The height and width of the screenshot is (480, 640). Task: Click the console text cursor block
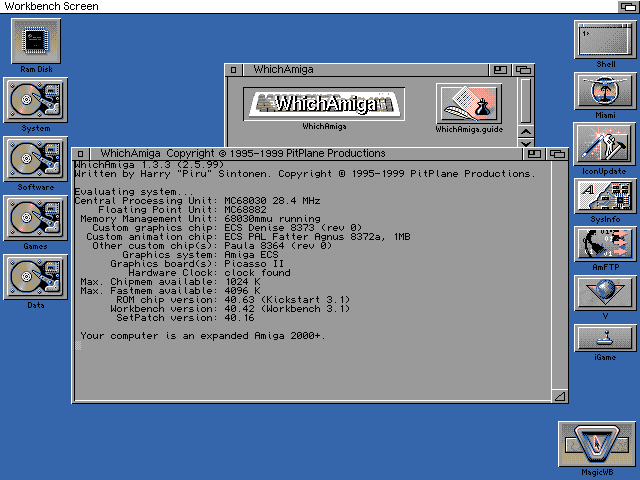78,345
